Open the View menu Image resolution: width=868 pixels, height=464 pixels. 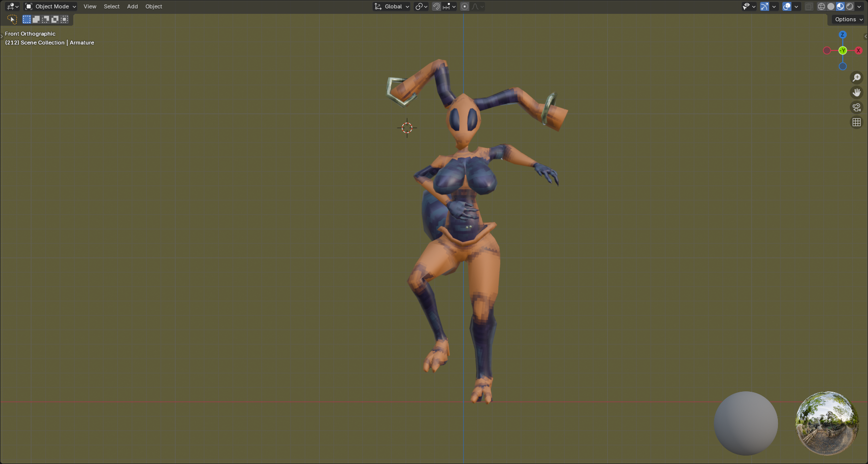point(90,6)
